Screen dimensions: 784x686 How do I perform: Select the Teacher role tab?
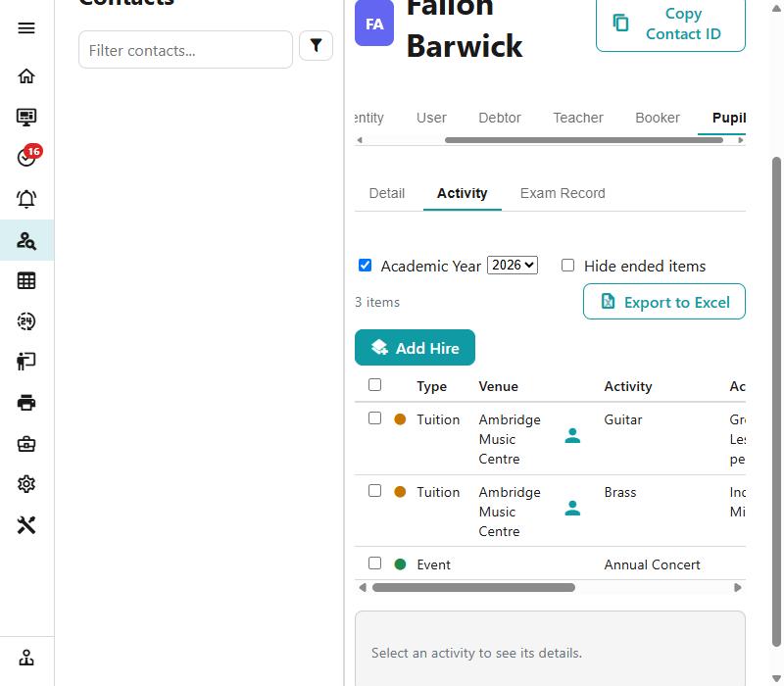coord(578,118)
